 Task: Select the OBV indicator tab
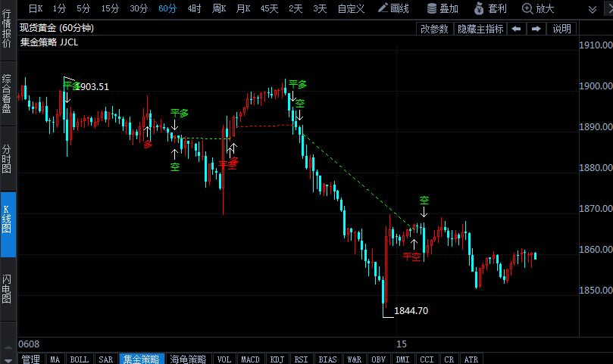click(378, 359)
